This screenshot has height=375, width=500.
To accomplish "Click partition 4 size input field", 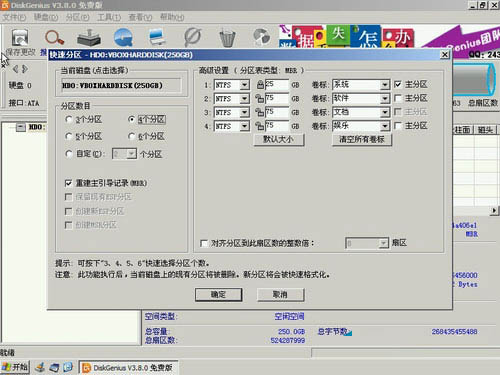I will point(277,126).
